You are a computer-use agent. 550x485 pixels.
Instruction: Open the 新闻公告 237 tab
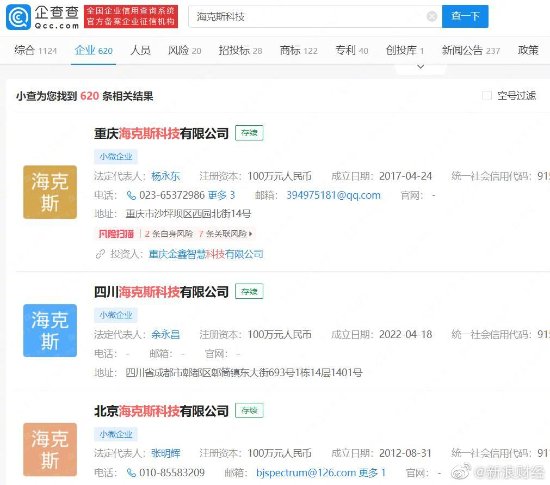click(471, 50)
